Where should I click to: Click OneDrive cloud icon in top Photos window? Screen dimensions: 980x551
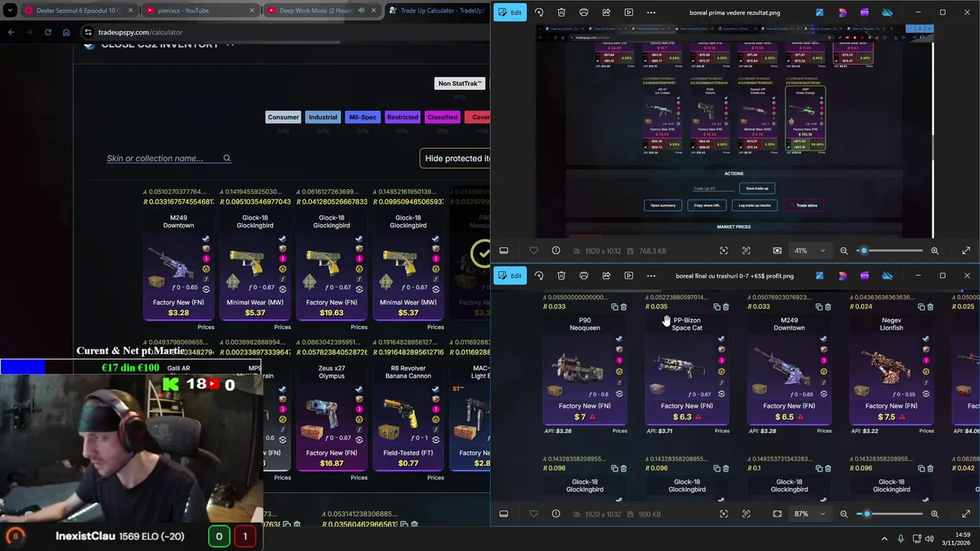point(887,12)
